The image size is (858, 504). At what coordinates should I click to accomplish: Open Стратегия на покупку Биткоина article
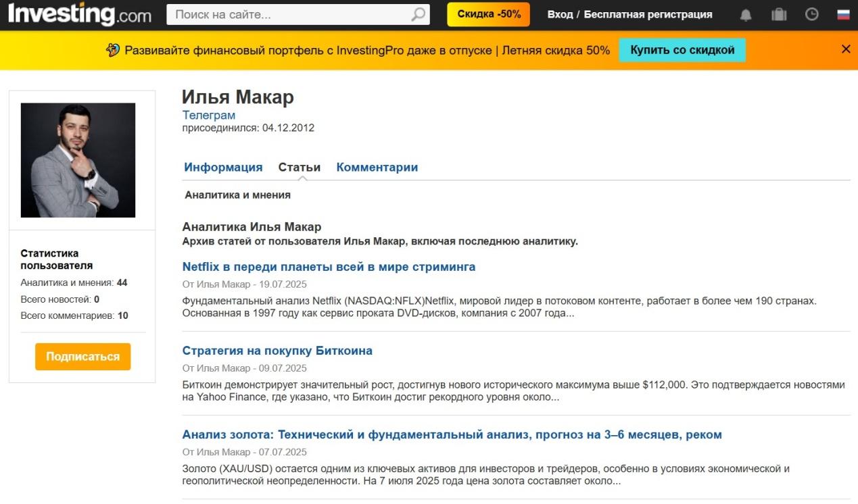pyautogui.click(x=277, y=351)
